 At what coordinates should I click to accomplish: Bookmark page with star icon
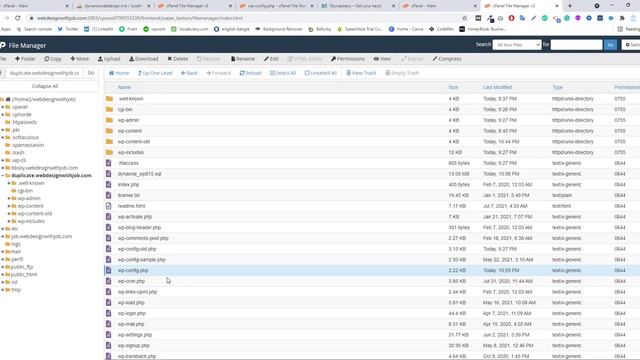click(464, 18)
